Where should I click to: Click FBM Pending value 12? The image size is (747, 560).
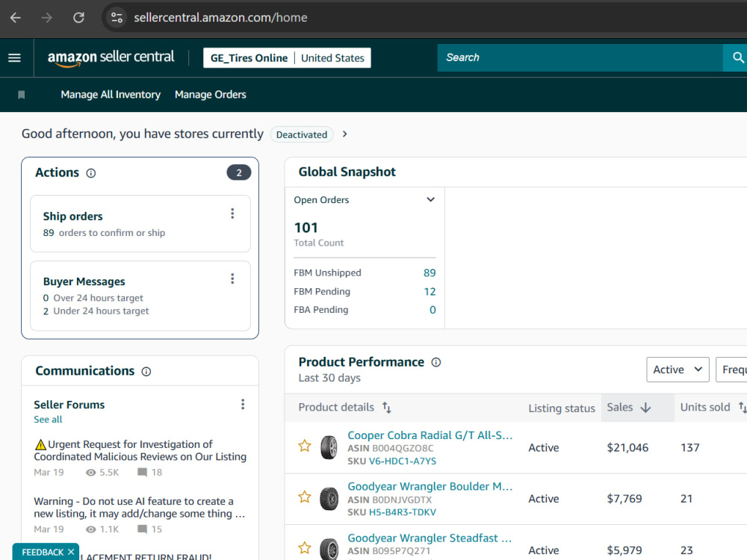click(x=430, y=291)
